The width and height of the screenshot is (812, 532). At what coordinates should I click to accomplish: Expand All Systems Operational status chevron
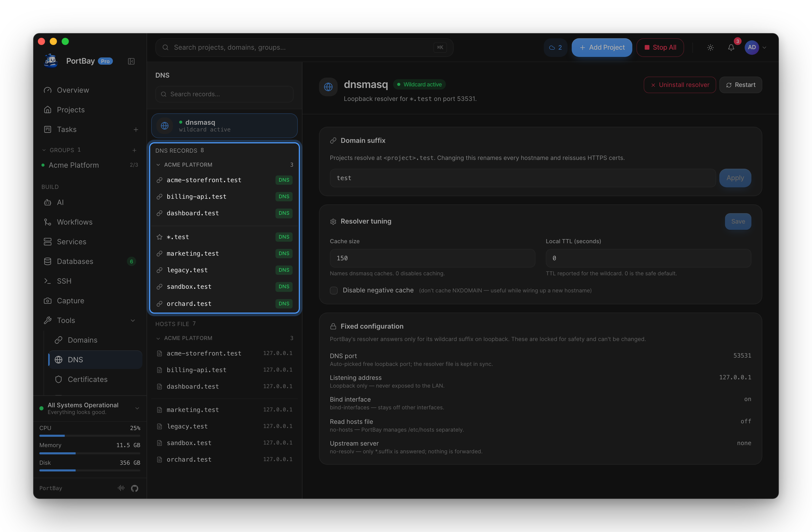click(x=137, y=408)
